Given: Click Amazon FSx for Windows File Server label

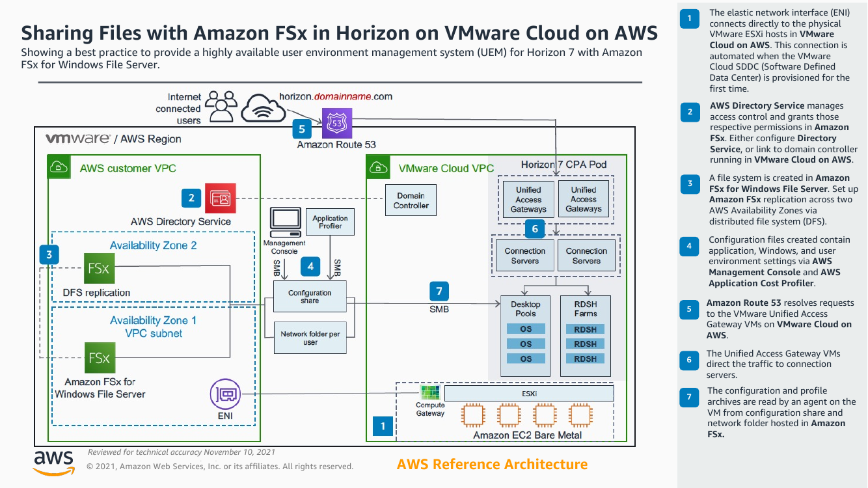Looking at the screenshot, I should point(100,388).
